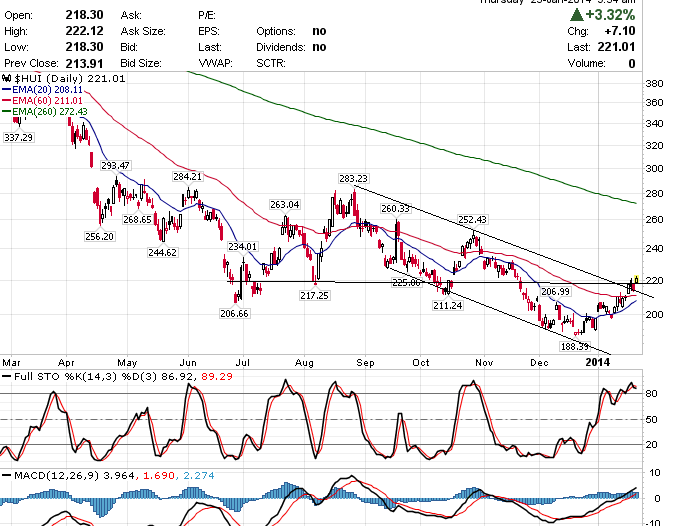This screenshot has width=676, height=526.
Task: Click the 2014 label on time axis
Action: pyautogui.click(x=598, y=362)
